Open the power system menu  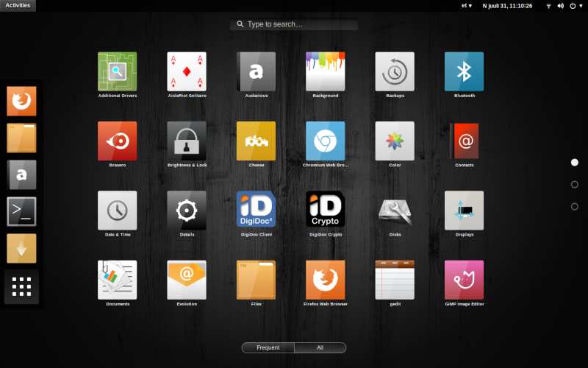tap(576, 6)
